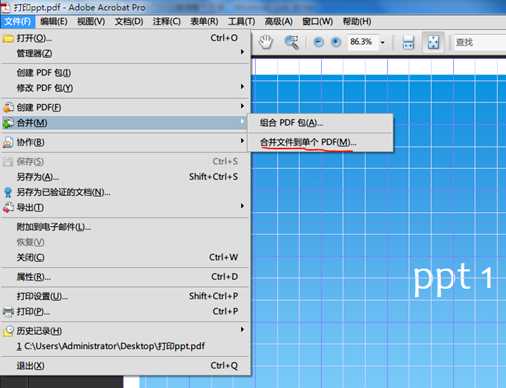This screenshot has width=506, height=388.
Task: Open the 注释(C) menu
Action: click(166, 22)
